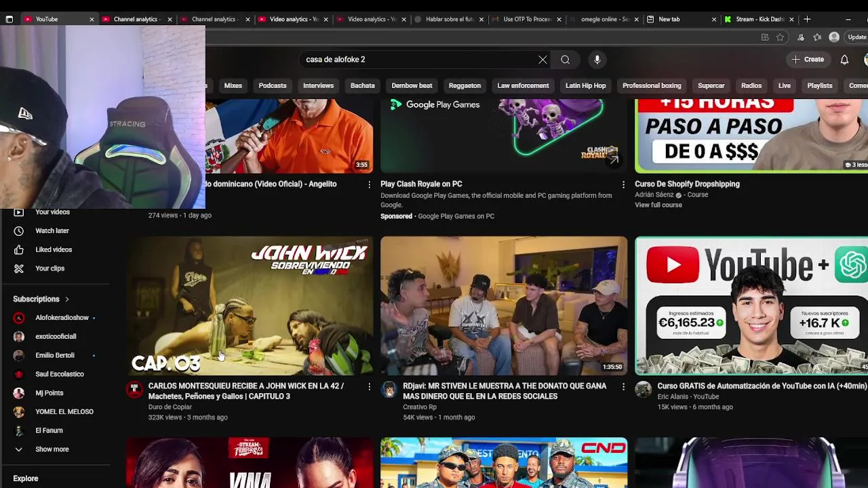Switch to the Hablar sobre el futuro browser tab
This screenshot has width=868, height=488.
[x=448, y=19]
